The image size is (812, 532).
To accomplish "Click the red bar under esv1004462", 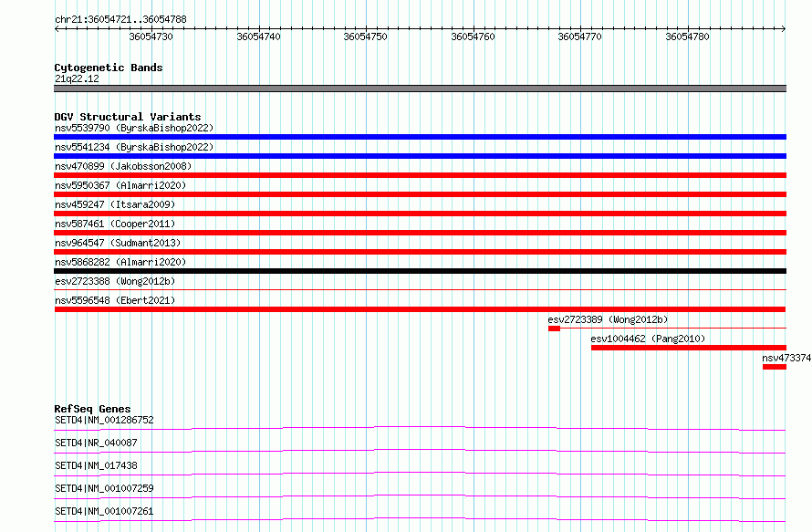I will point(689,348).
